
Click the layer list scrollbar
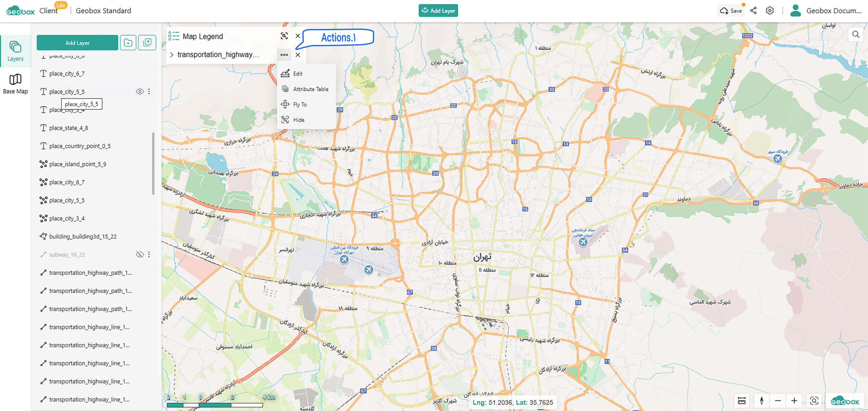(x=153, y=163)
